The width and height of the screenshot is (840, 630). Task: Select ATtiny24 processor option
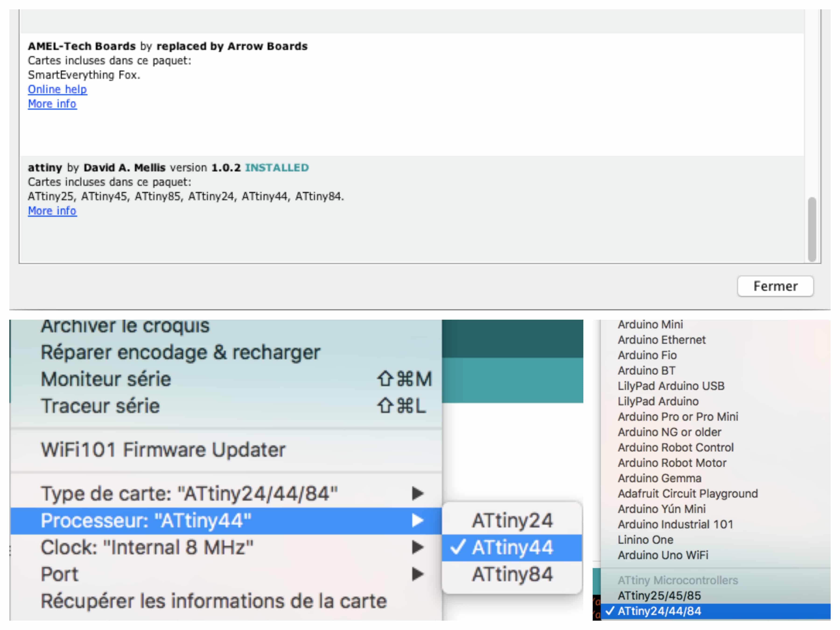(x=512, y=520)
